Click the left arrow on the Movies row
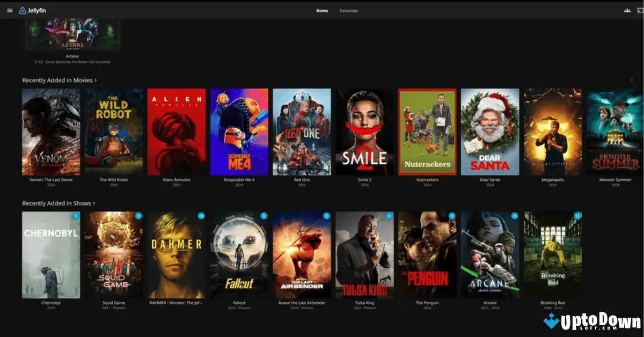The width and height of the screenshot is (644, 337). point(632,79)
